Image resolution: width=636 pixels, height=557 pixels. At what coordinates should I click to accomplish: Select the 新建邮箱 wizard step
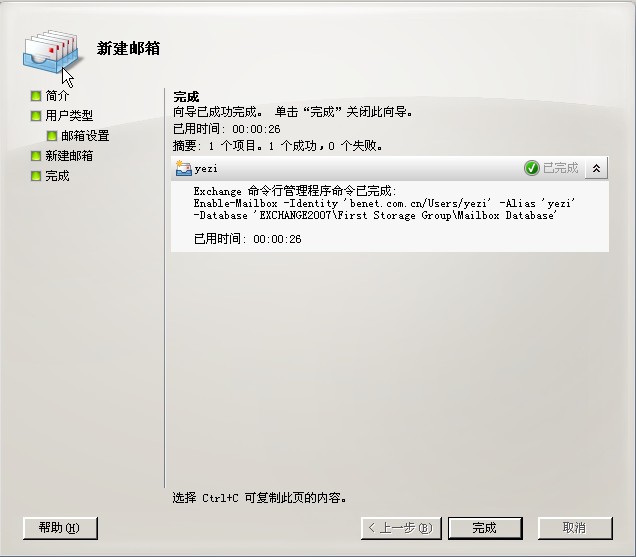click(69, 156)
